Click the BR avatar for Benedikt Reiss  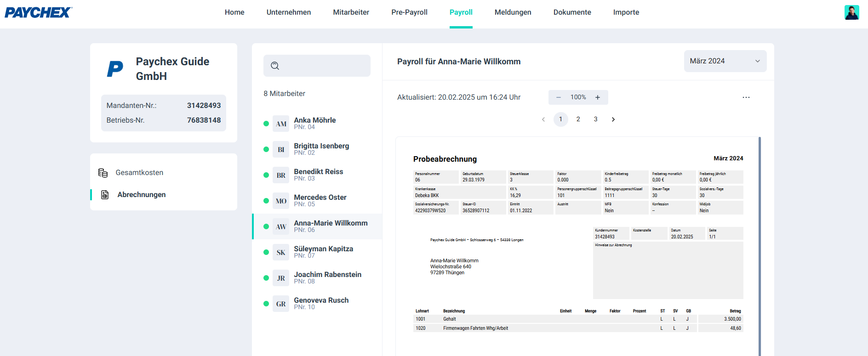click(x=281, y=175)
